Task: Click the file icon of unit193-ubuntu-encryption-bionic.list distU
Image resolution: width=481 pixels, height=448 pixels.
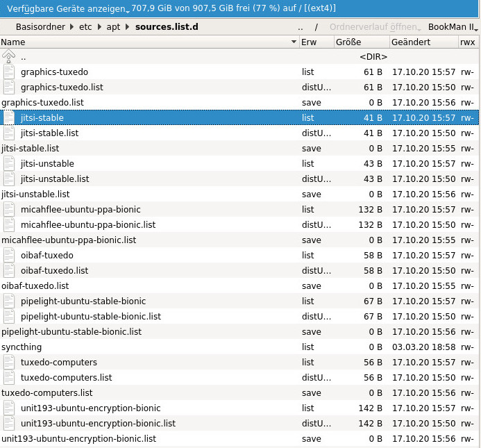Action: [9, 423]
